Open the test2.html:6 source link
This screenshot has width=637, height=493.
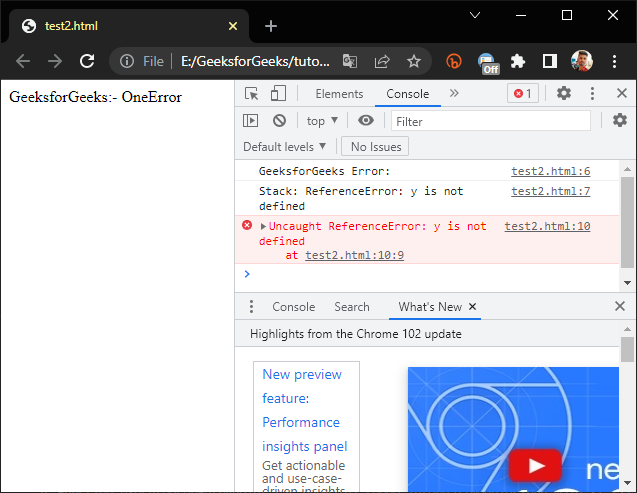click(x=550, y=171)
